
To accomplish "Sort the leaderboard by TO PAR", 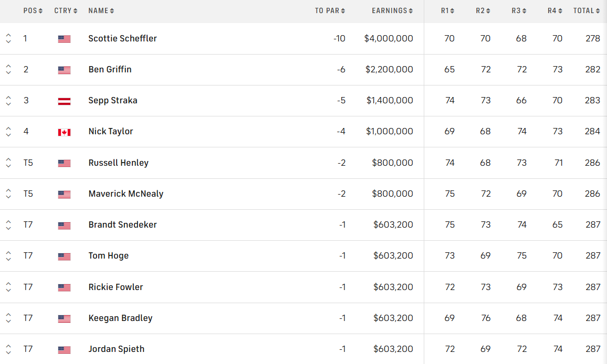I will pyautogui.click(x=330, y=11).
